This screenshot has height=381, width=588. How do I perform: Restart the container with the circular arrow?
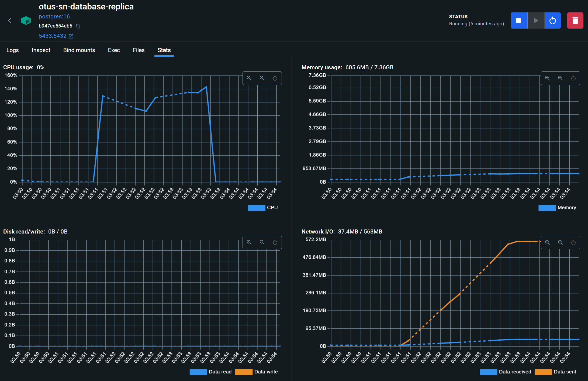(x=552, y=20)
